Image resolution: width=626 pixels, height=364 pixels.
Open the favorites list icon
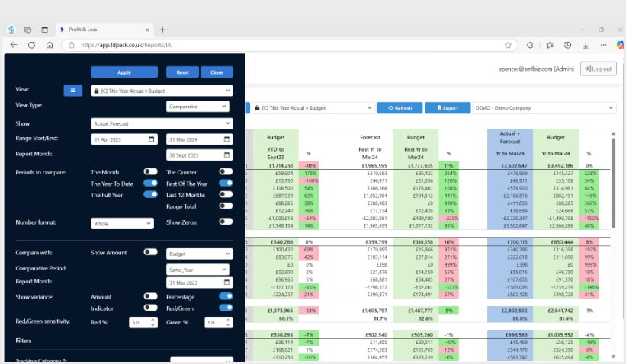(x=550, y=45)
